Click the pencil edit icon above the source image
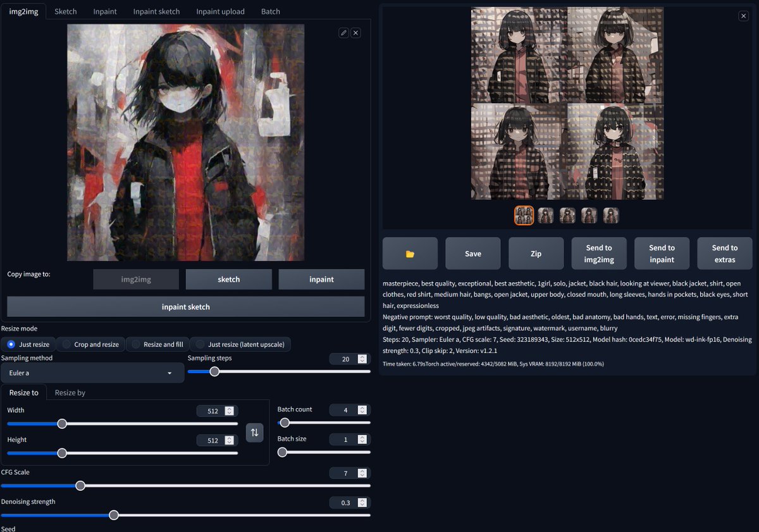The image size is (759, 532). [x=343, y=32]
